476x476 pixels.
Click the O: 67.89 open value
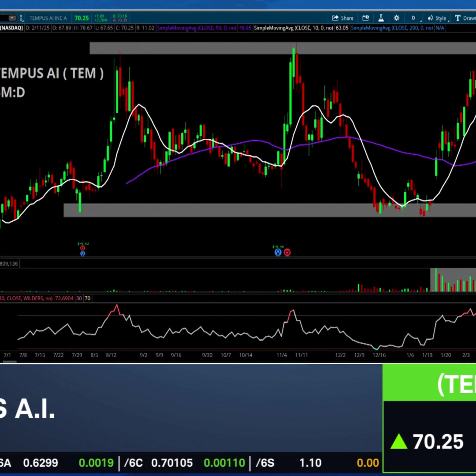click(x=62, y=28)
